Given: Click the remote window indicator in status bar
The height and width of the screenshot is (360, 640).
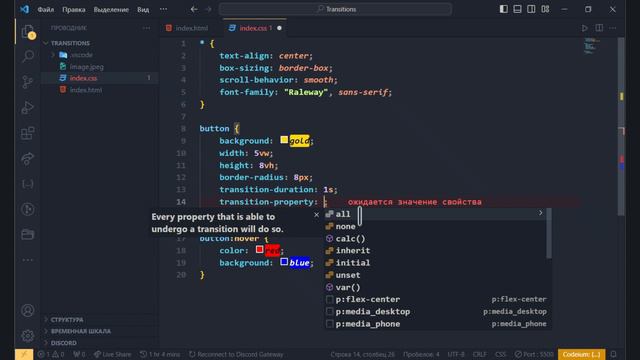Looking at the screenshot, I should click(x=24, y=354).
